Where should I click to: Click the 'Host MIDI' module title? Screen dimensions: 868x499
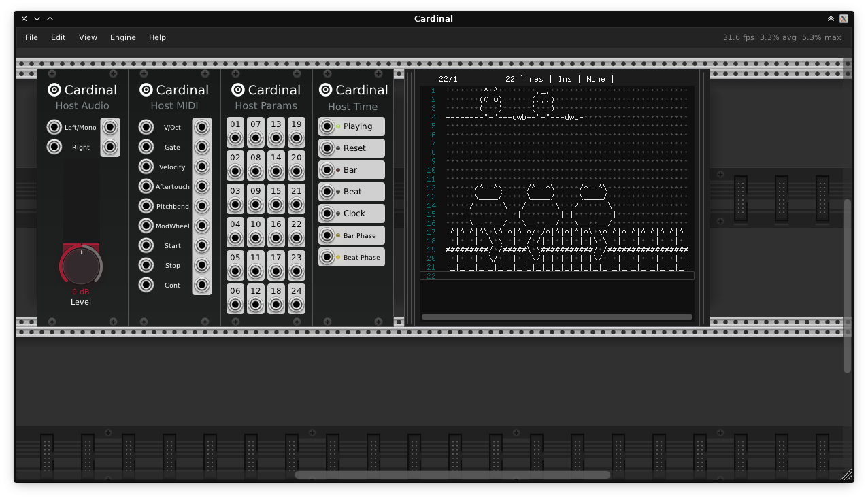173,105
